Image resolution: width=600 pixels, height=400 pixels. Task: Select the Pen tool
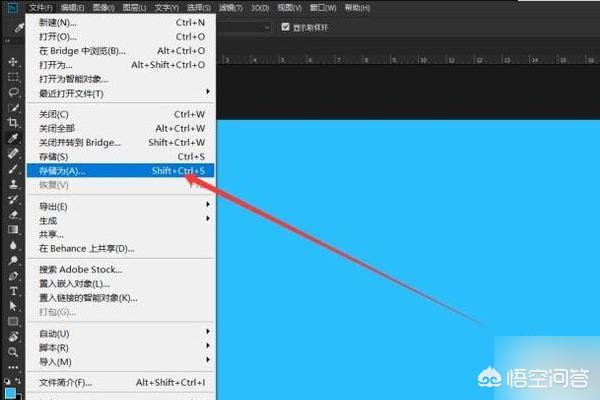tap(13, 275)
